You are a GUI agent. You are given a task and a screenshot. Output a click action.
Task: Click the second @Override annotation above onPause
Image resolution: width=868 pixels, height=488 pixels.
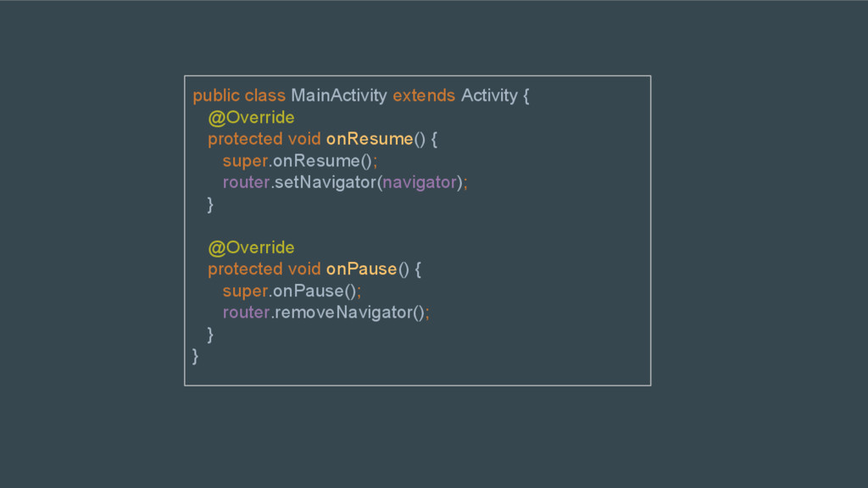tap(251, 247)
